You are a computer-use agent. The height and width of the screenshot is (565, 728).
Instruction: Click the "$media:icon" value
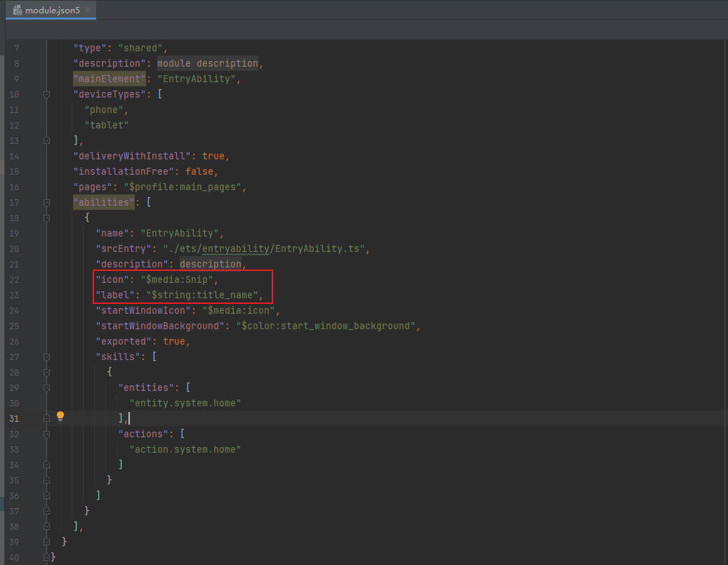239,311
